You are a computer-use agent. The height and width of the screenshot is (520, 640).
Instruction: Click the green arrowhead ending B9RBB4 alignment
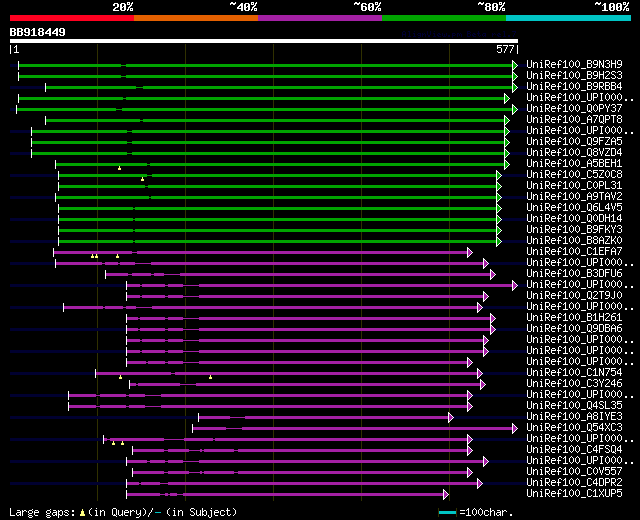pos(515,87)
